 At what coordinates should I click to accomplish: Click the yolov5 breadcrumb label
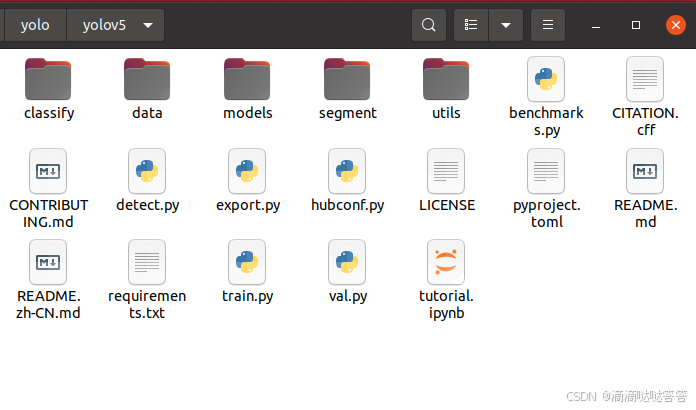coord(104,25)
